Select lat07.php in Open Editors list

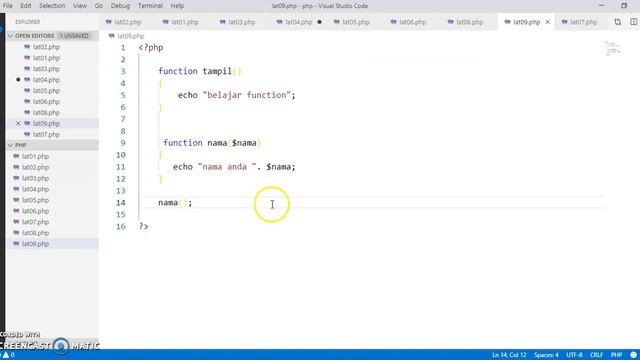(46, 134)
